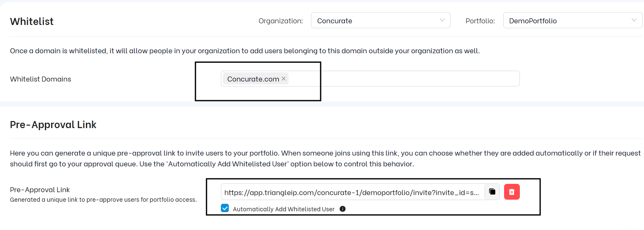The width and height of the screenshot is (644, 230).
Task: Click the Portfolio: label text
Action: click(x=480, y=21)
